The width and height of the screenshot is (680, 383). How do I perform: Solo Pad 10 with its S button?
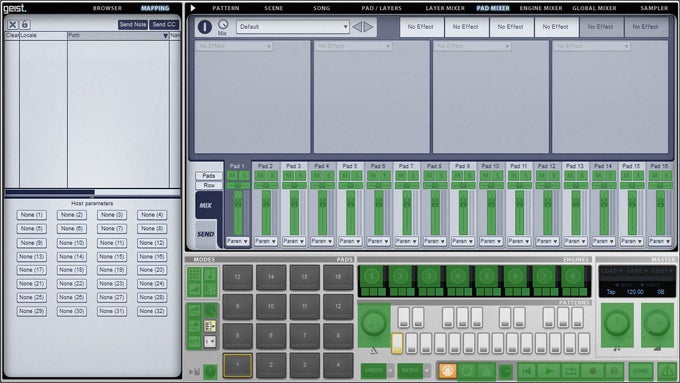pos(497,176)
